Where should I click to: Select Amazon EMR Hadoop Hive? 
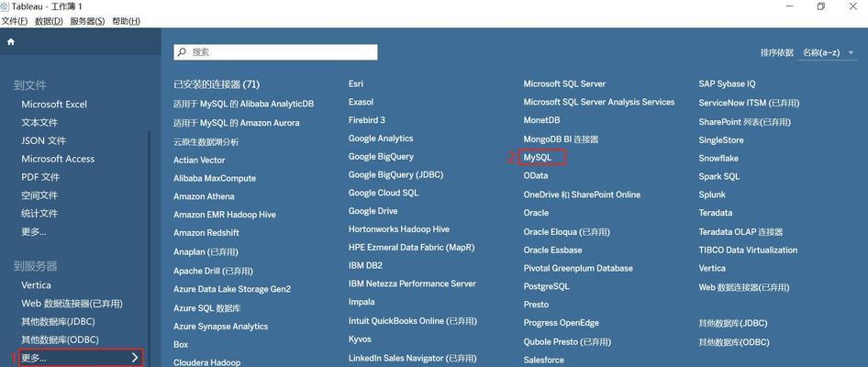[x=225, y=215]
